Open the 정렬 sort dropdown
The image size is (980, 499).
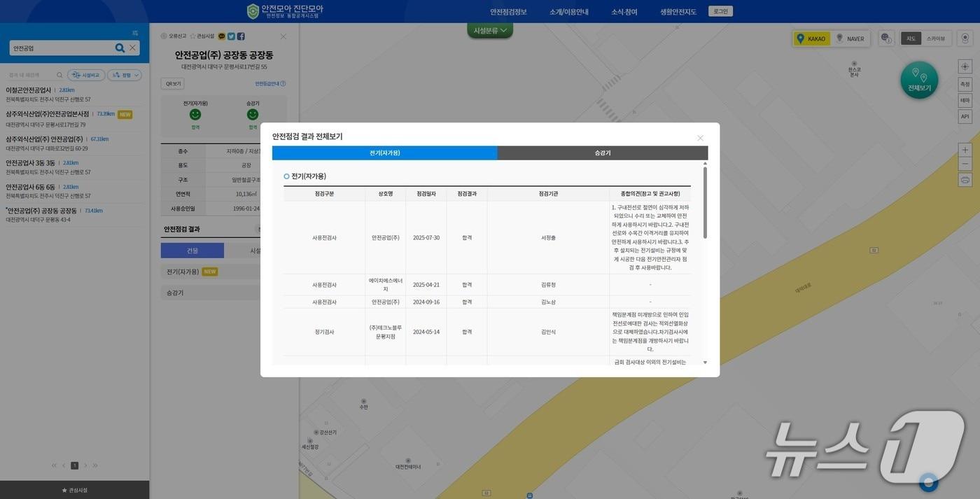click(x=125, y=75)
